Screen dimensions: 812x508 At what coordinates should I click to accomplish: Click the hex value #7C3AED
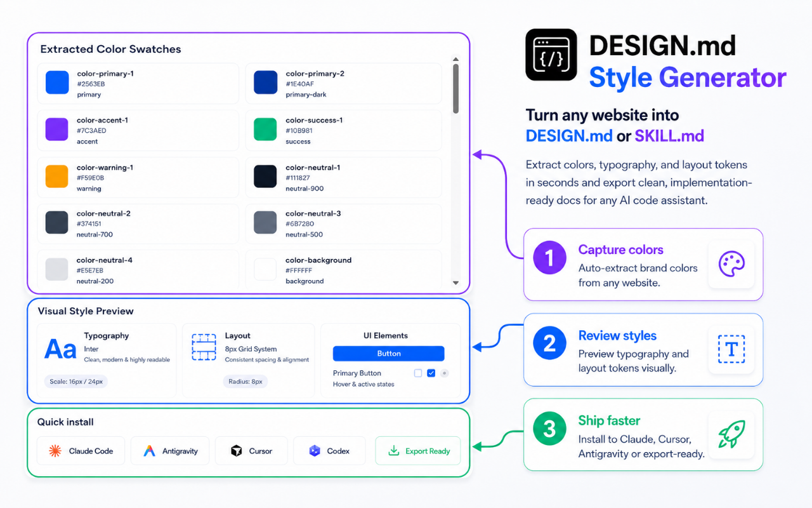(x=91, y=131)
